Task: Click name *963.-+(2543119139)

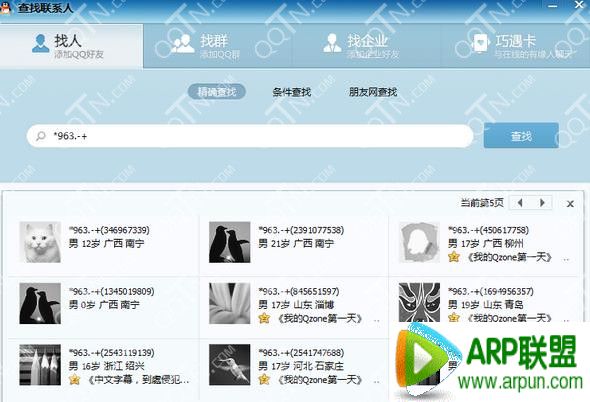Action: pos(111,353)
